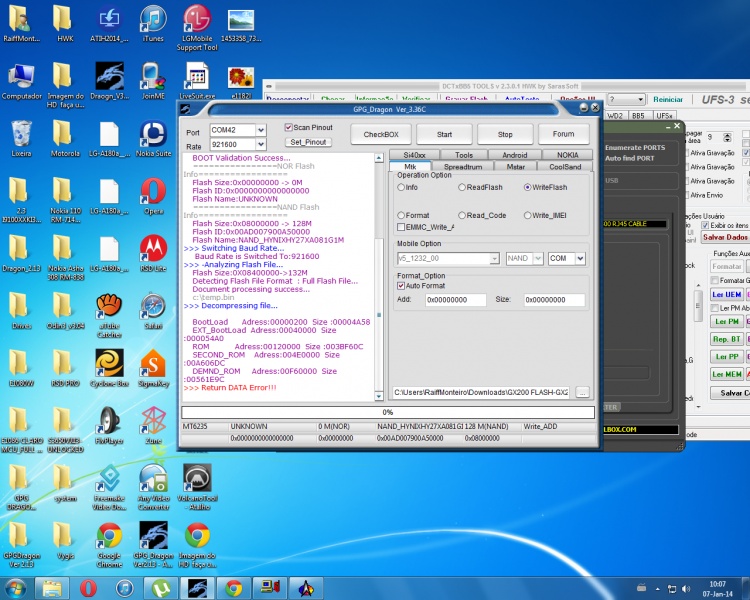Click the Size value input field

click(x=554, y=300)
